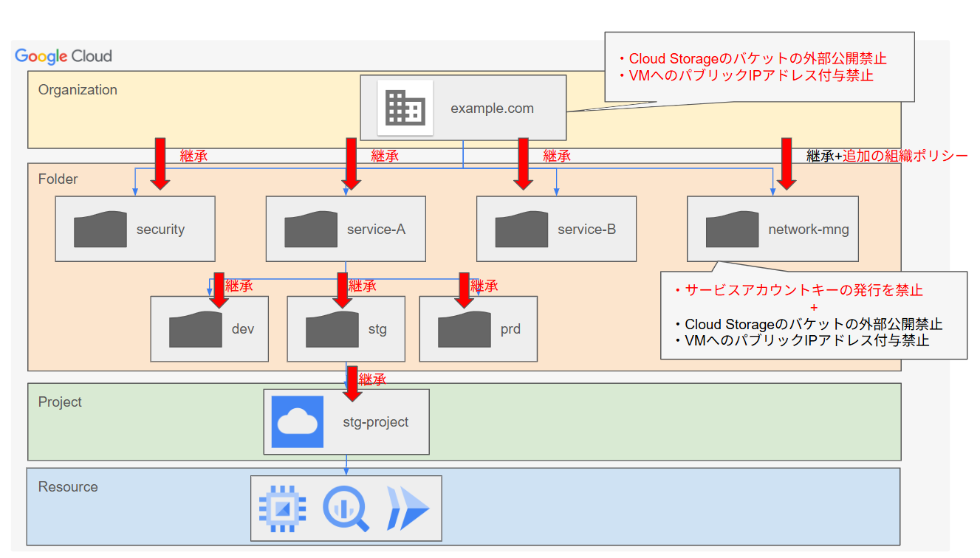The height and width of the screenshot is (558, 980).
Task: Click the example.com organization building icon
Action: click(x=405, y=108)
